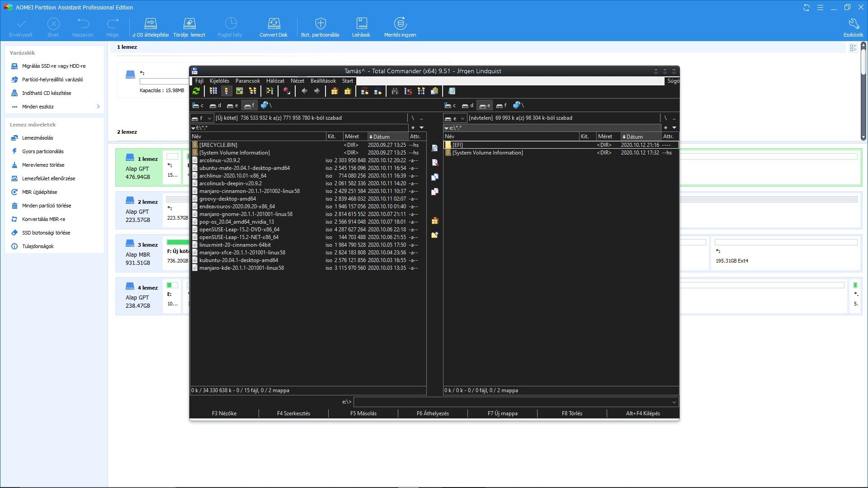
Task: Click the pack files gift-box icon
Action: tap(334, 91)
